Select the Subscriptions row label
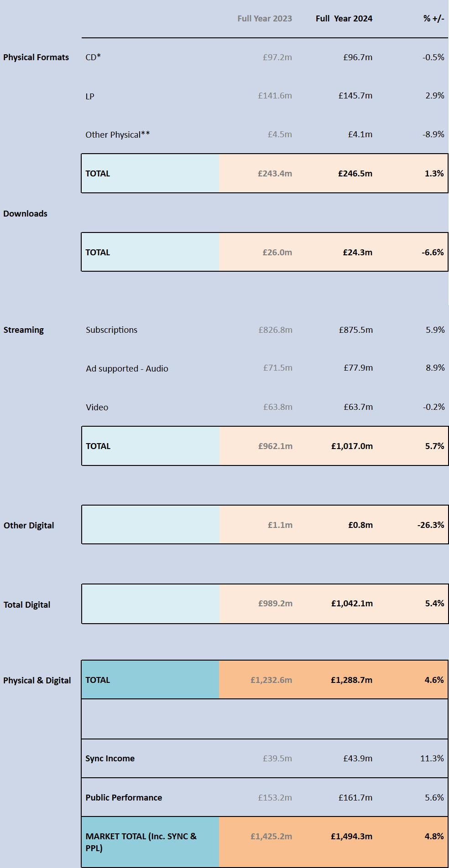Image resolution: width=449 pixels, height=868 pixels. (x=112, y=330)
